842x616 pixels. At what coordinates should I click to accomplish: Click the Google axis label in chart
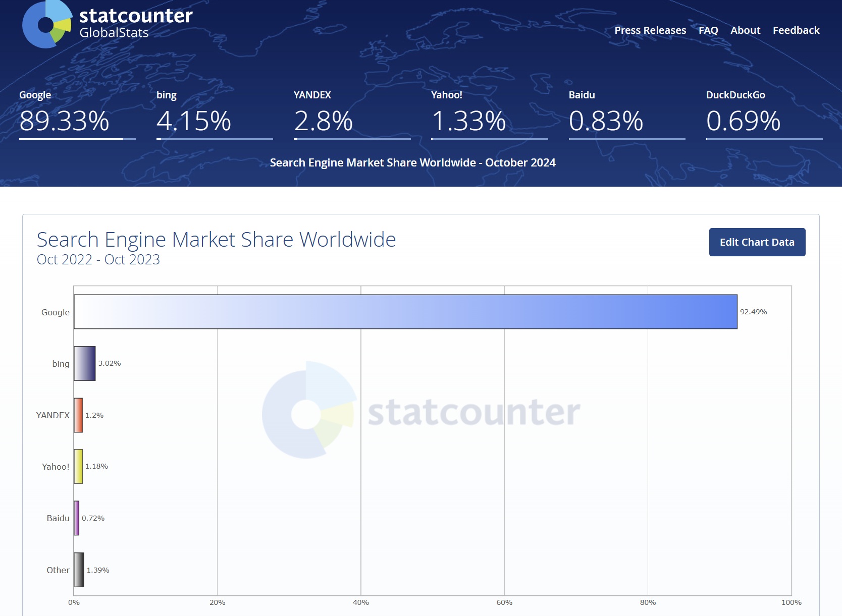click(56, 312)
